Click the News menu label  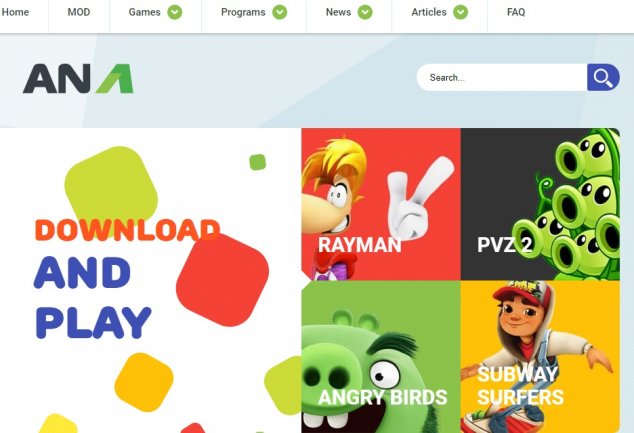pos(338,12)
